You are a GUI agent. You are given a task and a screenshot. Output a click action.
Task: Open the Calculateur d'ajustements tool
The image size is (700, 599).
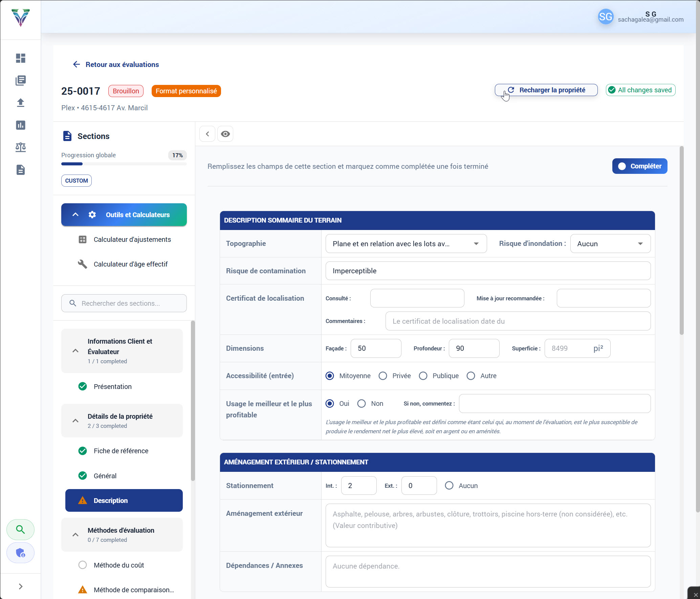[132, 239]
